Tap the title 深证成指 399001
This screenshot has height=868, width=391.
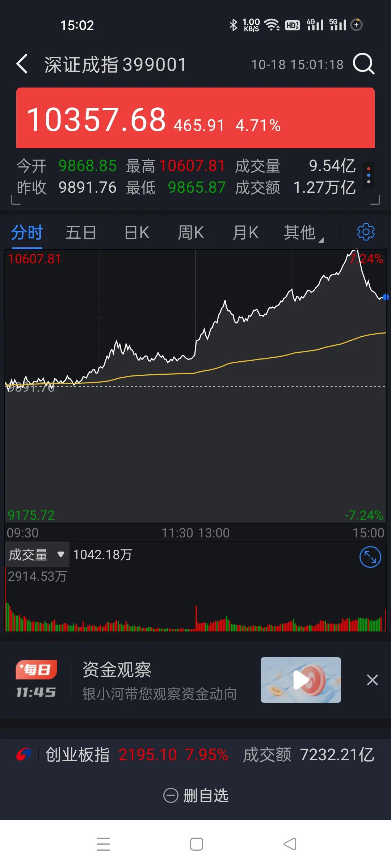pyautogui.click(x=115, y=65)
